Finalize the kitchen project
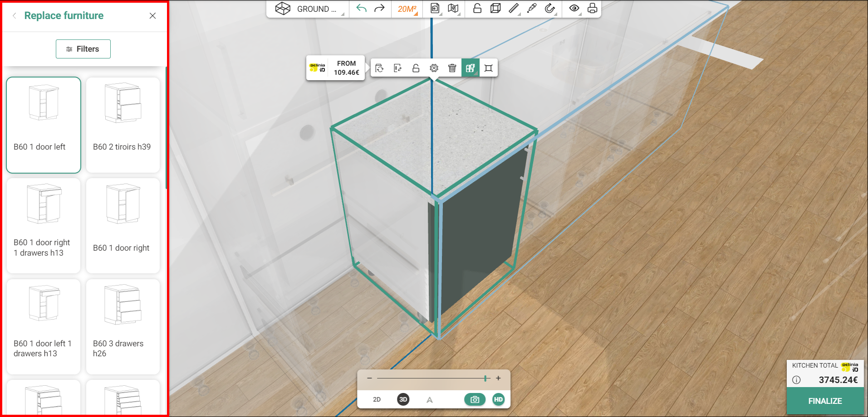Image resolution: width=868 pixels, height=417 pixels. (825, 401)
